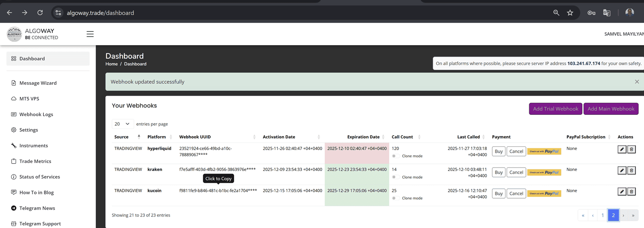
Task: Click Cancel for the hyperliquid webhook
Action: [516, 151]
